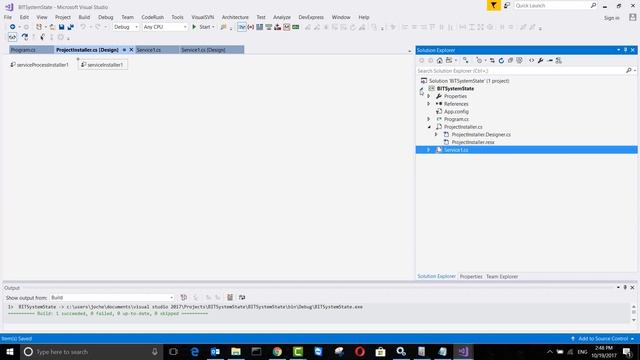Viewport: 640px width, 360px height.
Task: Open the Debug configuration dropdown
Action: (126, 27)
